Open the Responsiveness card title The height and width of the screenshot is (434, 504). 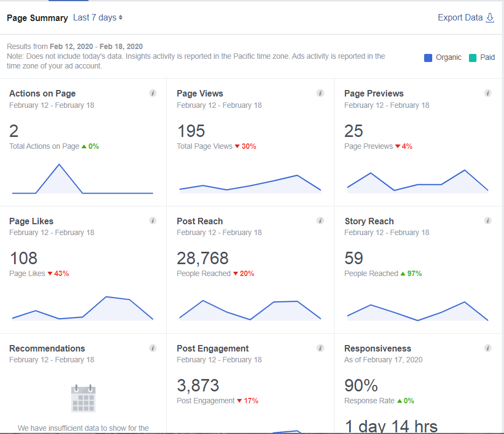[378, 349]
